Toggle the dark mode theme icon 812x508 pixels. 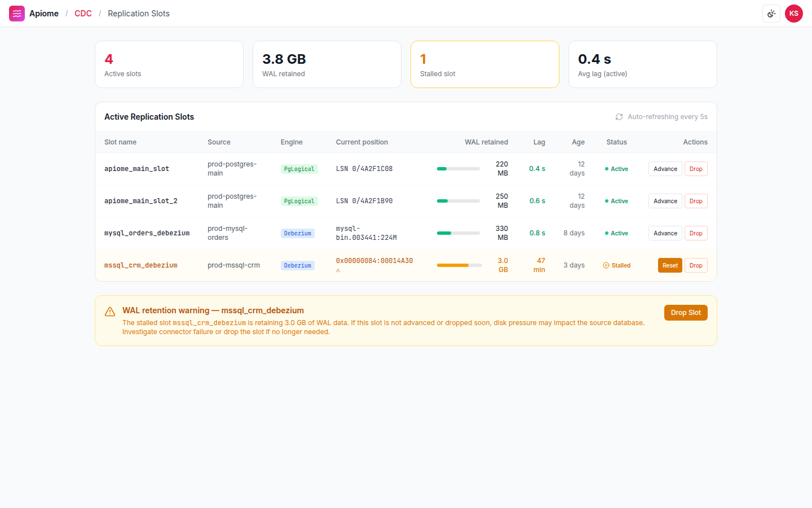click(x=771, y=14)
